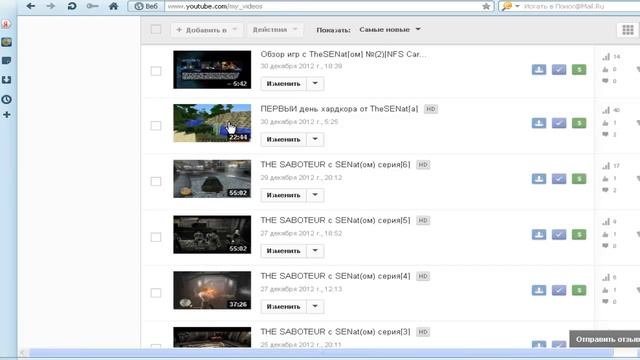
Task: Click blue checkmark icon for Обзор игр video
Action: (x=559, y=69)
